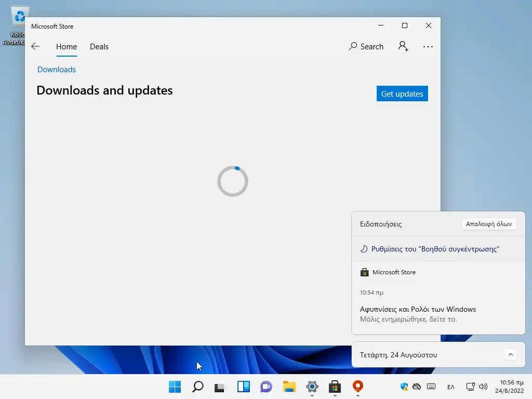Screen dimensions: 532x399
Task: Open the Maps pin taskbar icon
Action: (357, 387)
